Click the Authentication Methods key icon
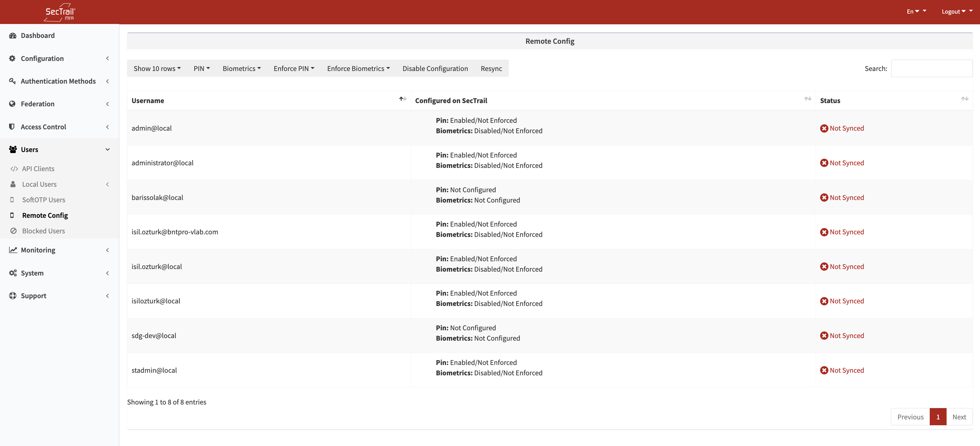The height and width of the screenshot is (446, 980). click(13, 81)
